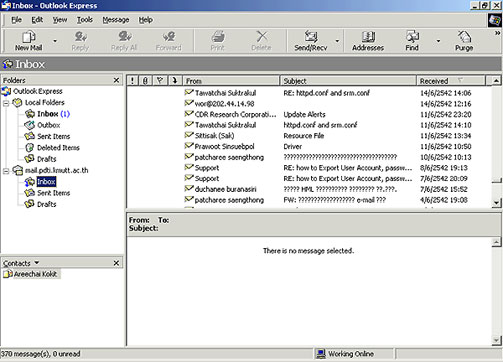
Task: Open the Help menu
Action: point(146,20)
